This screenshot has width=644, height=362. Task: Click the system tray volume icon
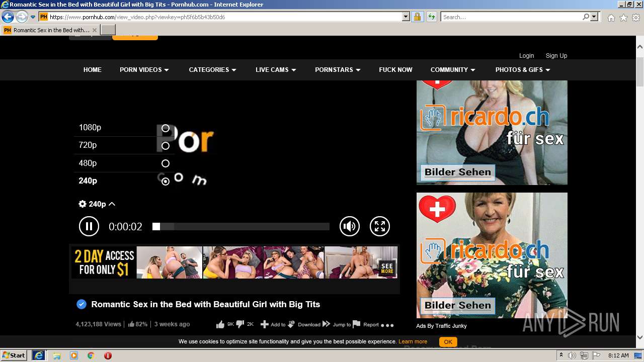(572, 355)
